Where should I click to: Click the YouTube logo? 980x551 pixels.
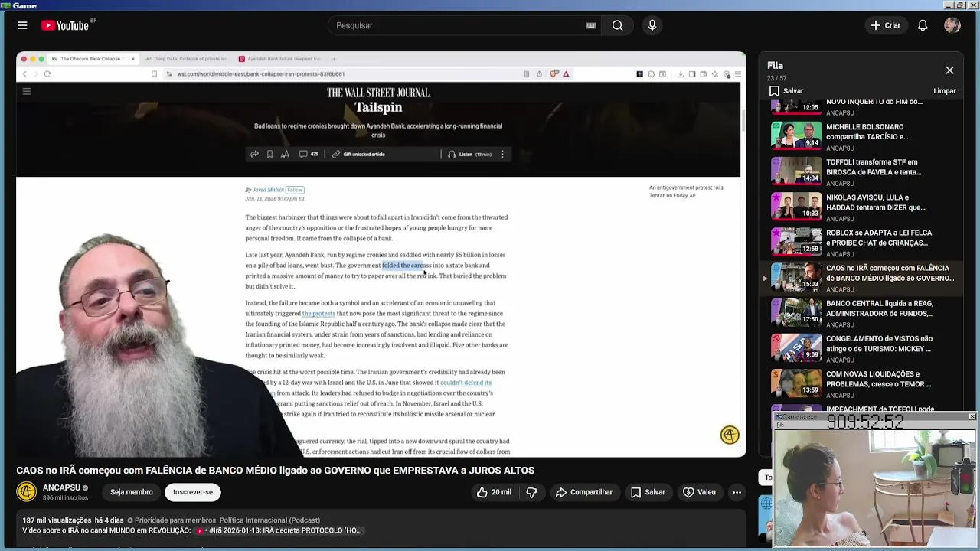65,25
